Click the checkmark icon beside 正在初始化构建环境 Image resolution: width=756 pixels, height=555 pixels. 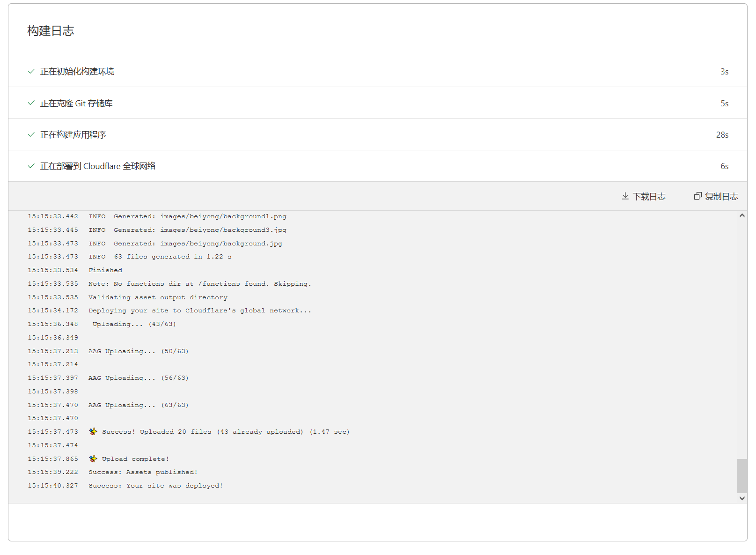[31, 71]
